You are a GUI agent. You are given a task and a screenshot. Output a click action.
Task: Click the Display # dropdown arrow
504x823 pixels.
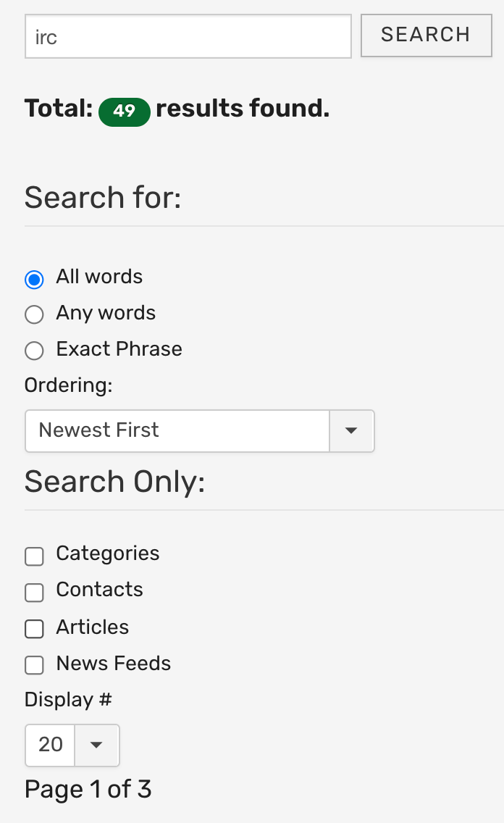pyautogui.click(x=96, y=745)
